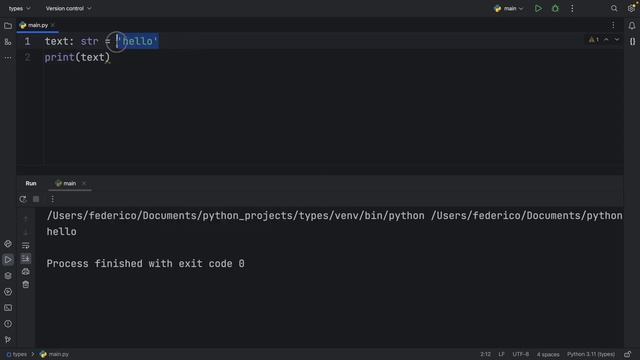This screenshot has width=640, height=360.
Task: Change 4 spaces indent setting
Action: [x=548, y=354]
